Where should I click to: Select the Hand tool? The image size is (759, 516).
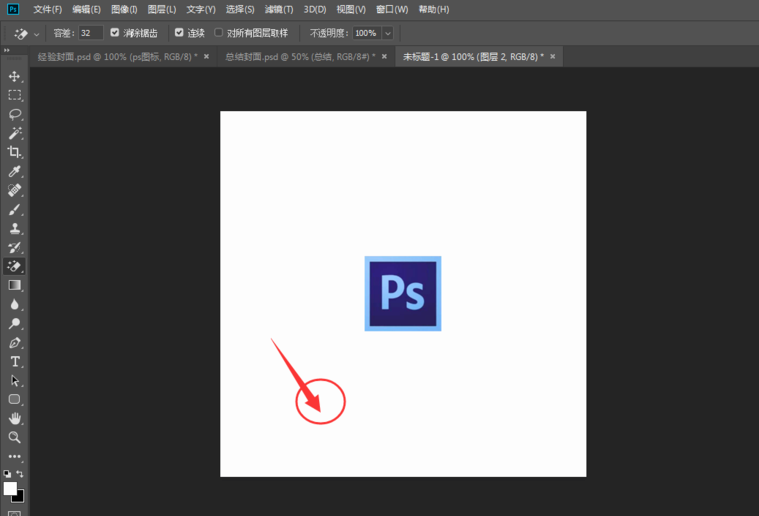pos(15,418)
